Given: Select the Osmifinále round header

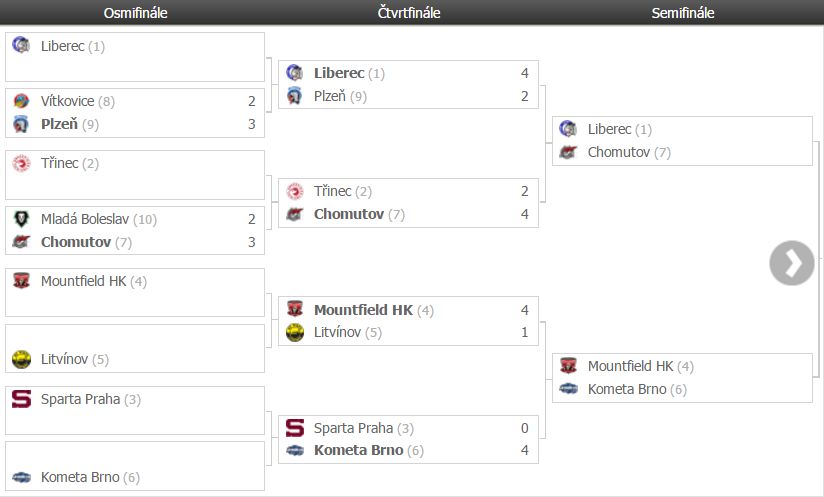Looking at the screenshot, I should pyautogui.click(x=136, y=13).
